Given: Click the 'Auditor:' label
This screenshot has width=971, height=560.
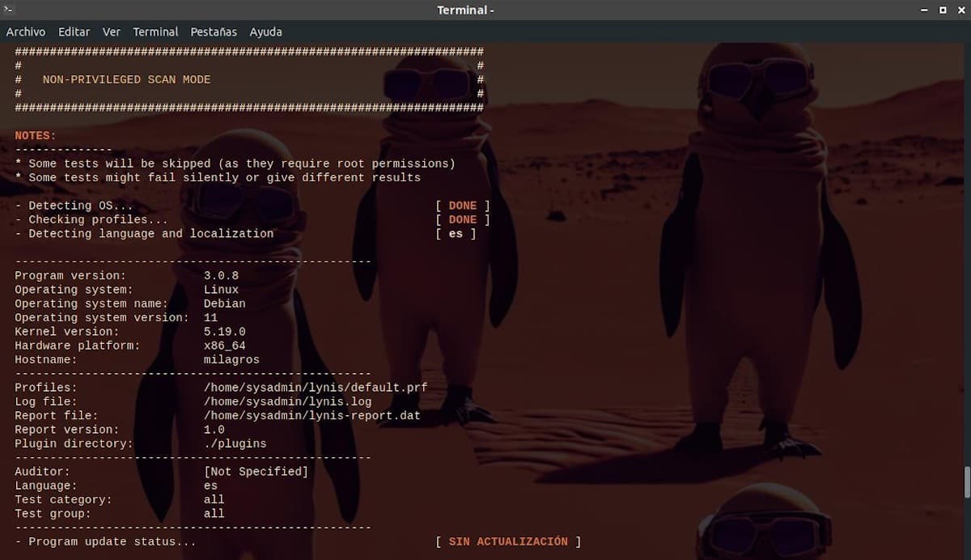Looking at the screenshot, I should pos(42,471).
